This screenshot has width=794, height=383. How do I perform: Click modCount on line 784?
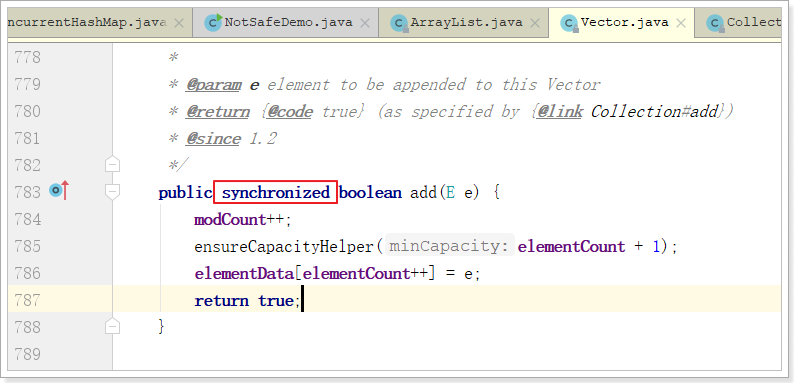(230, 219)
